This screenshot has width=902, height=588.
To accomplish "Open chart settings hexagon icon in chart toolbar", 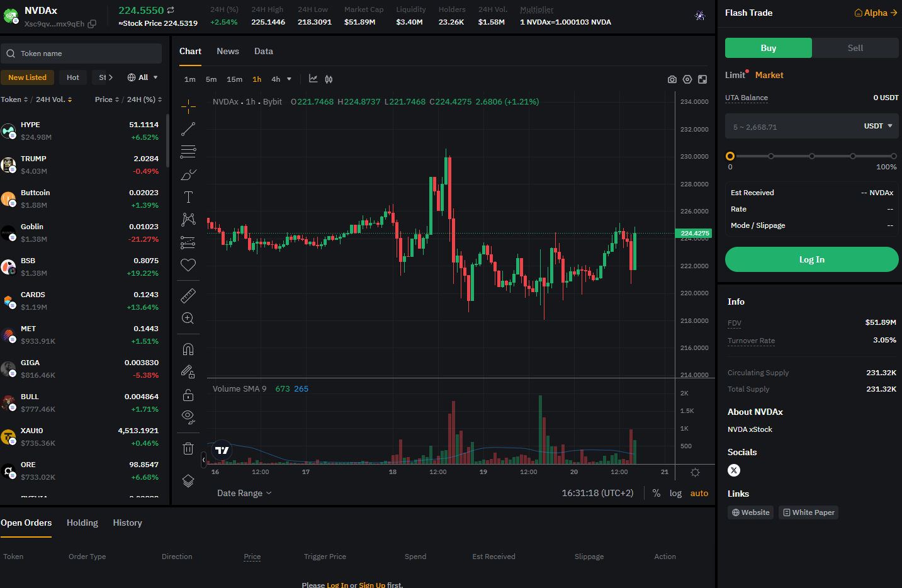I will pyautogui.click(x=687, y=79).
